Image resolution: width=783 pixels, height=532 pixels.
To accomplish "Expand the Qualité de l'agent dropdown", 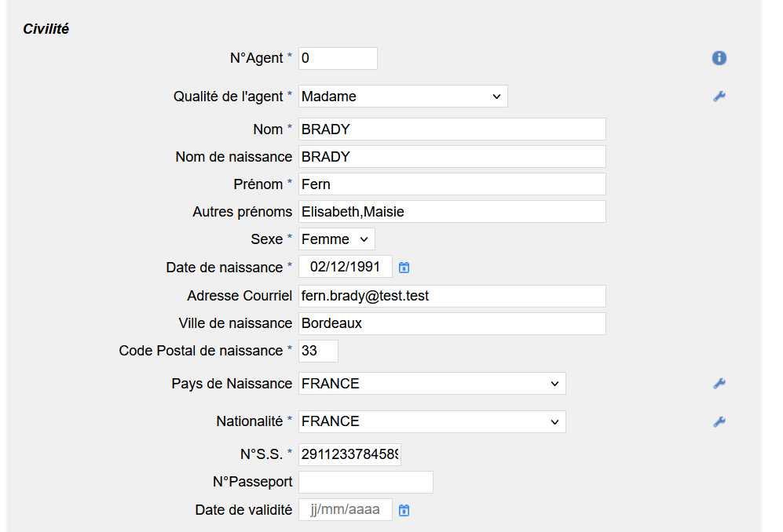I will coord(403,97).
